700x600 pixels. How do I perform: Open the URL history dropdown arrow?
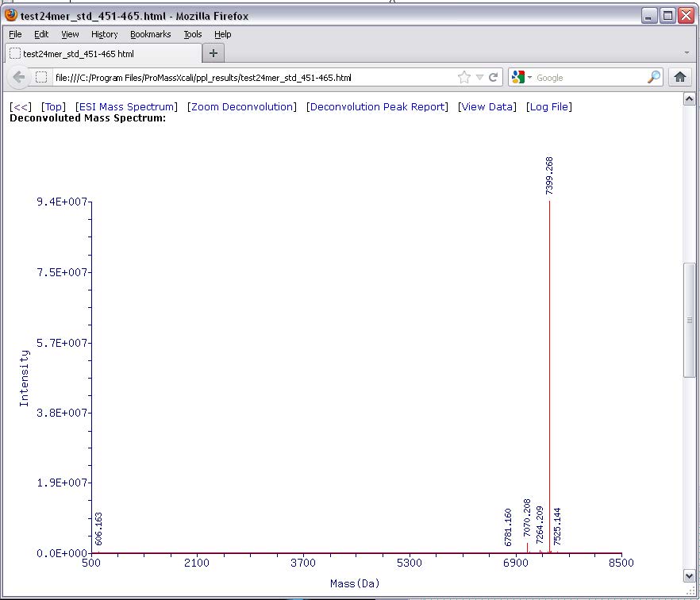pos(480,78)
